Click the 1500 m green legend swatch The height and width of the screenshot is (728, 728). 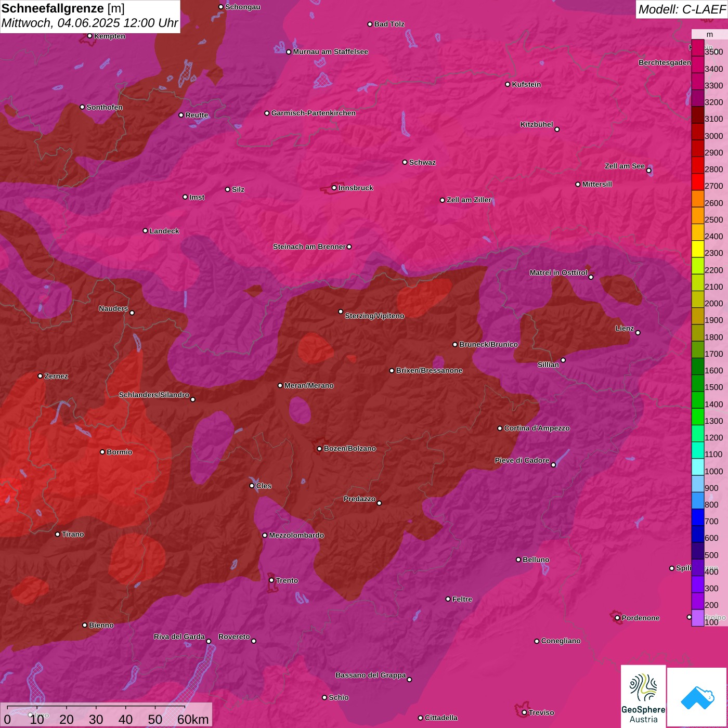[697, 383]
